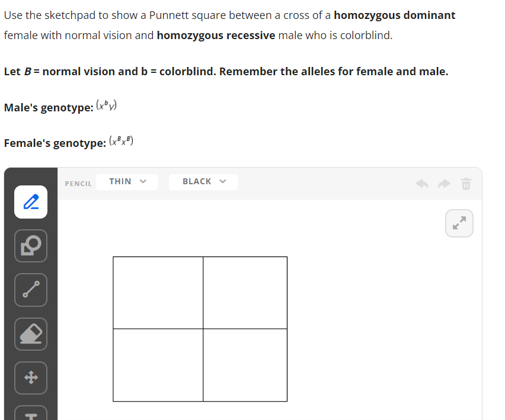Image resolution: width=505 pixels, height=420 pixels.
Task: Select the Line tool
Action: coord(31,290)
